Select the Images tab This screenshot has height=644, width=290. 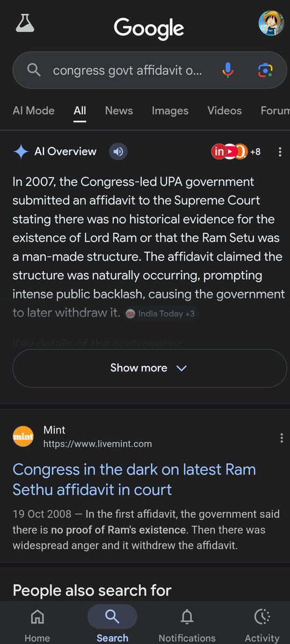click(170, 111)
